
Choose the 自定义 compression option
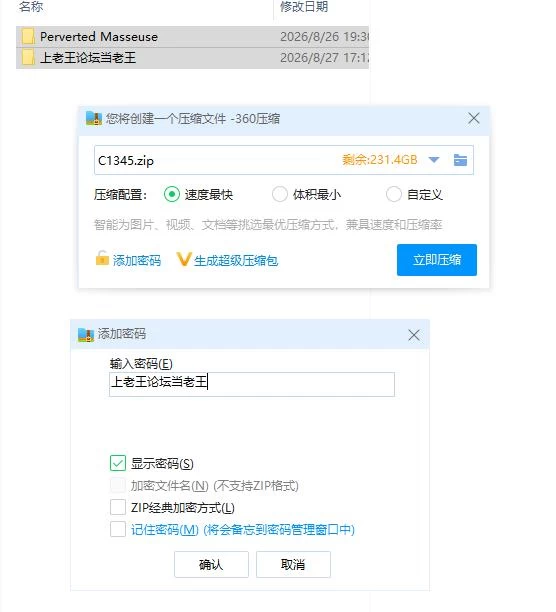click(393, 194)
